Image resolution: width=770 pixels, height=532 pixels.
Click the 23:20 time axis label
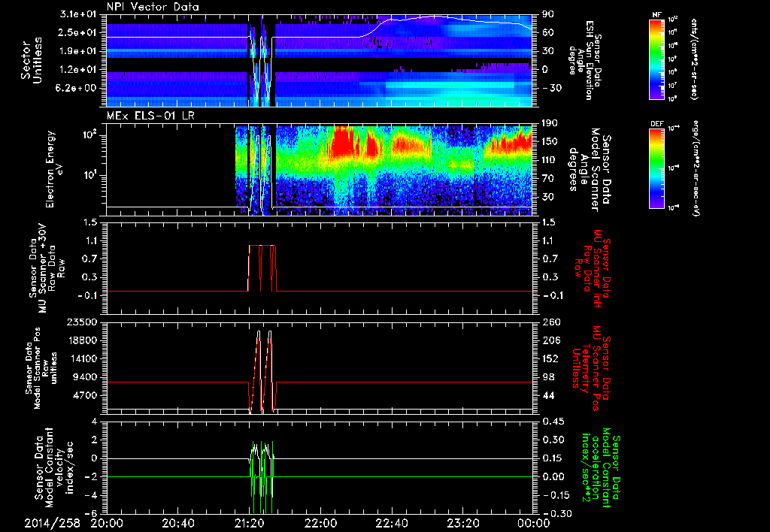point(462,523)
